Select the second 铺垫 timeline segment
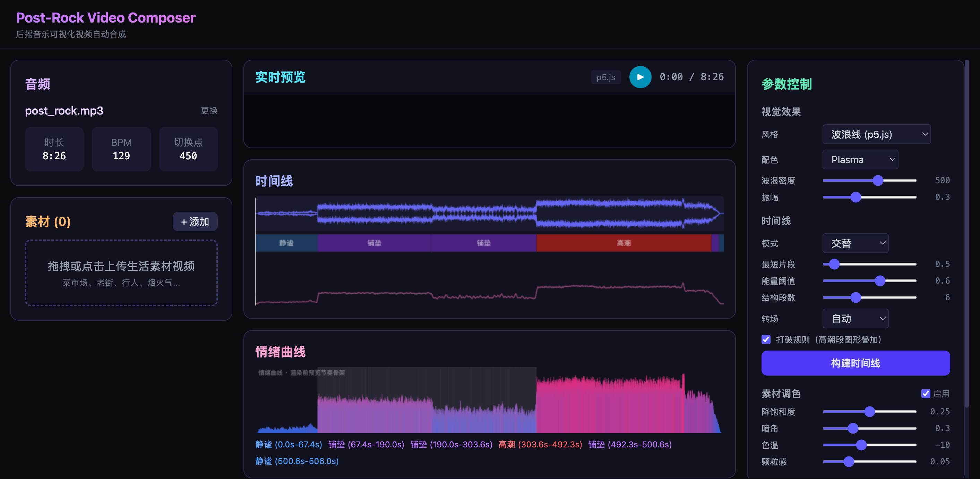This screenshot has width=980, height=479. coord(483,243)
